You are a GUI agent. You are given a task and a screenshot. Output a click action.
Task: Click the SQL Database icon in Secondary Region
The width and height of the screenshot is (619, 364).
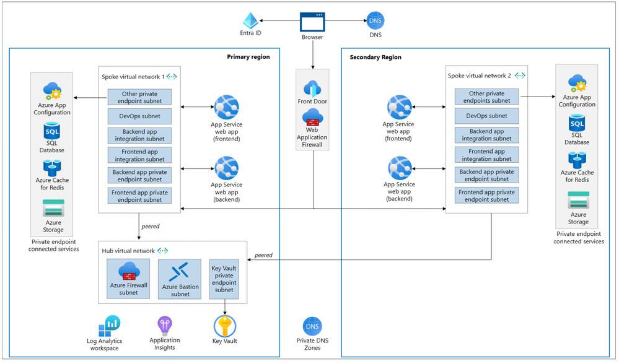(577, 123)
